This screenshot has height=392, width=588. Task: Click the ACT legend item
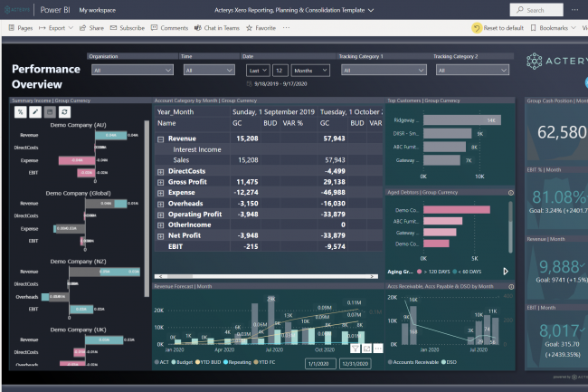(x=162, y=362)
